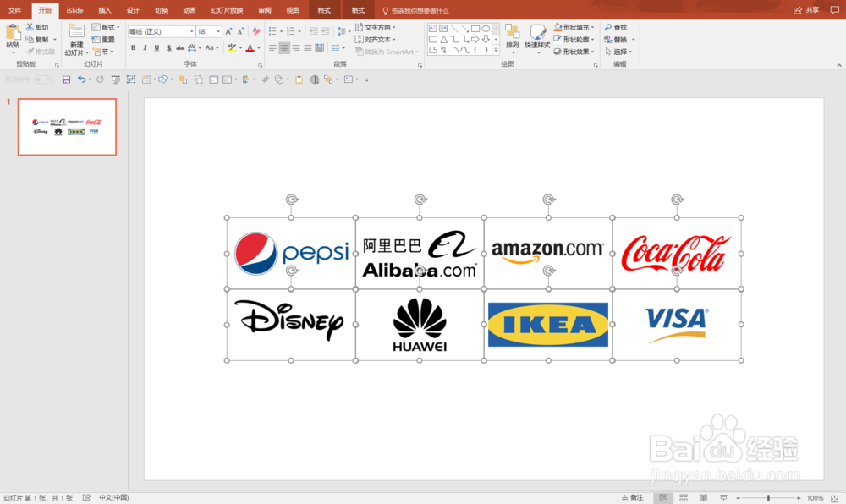This screenshot has width=846, height=504.
Task: Switch to the Animations tab
Action: click(x=189, y=10)
